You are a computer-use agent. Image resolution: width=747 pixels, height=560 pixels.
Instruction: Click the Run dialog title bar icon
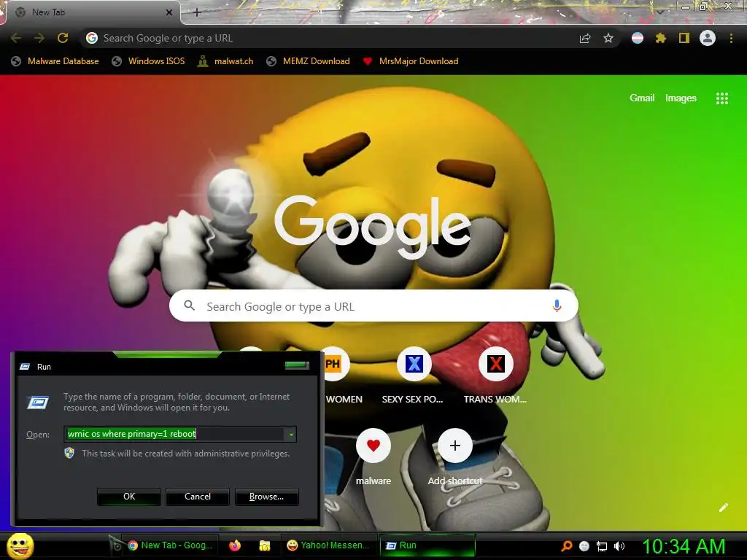(x=25, y=367)
